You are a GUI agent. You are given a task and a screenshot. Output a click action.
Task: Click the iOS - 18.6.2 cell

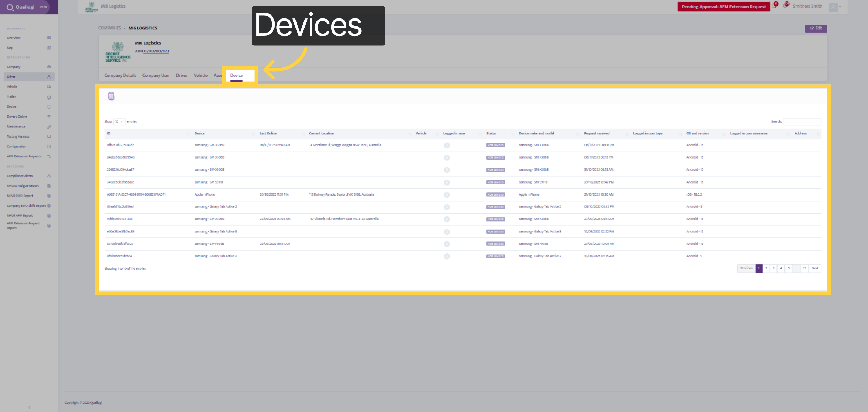[x=694, y=195]
